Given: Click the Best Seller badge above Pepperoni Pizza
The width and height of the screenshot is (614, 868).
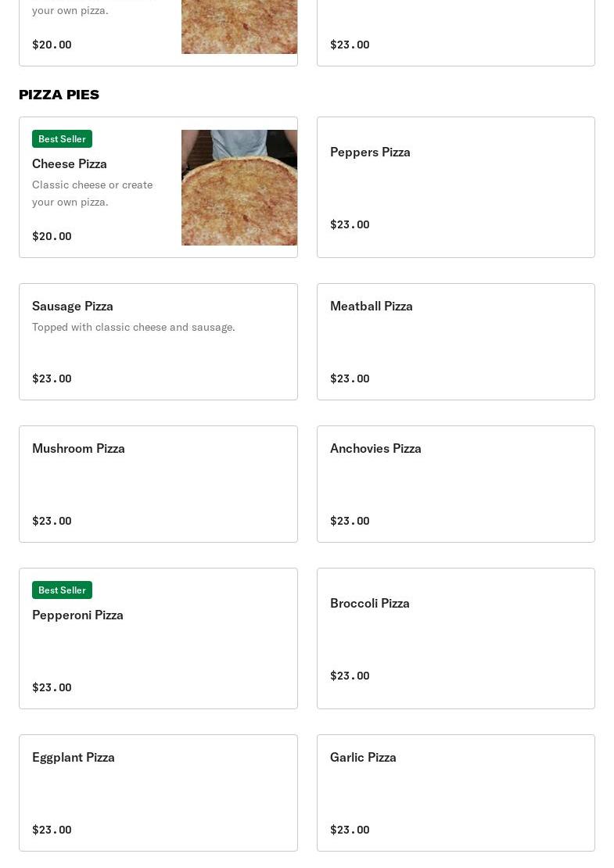Looking at the screenshot, I should click(62, 590).
